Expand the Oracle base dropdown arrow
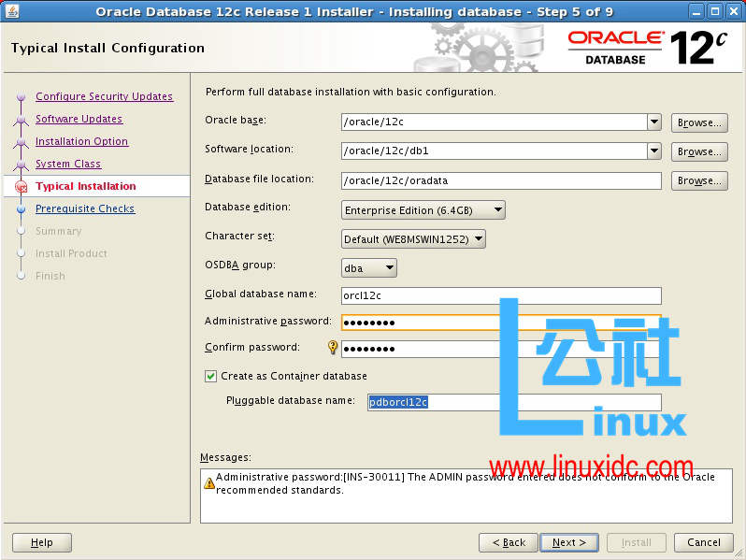This screenshot has width=746, height=560. (654, 122)
